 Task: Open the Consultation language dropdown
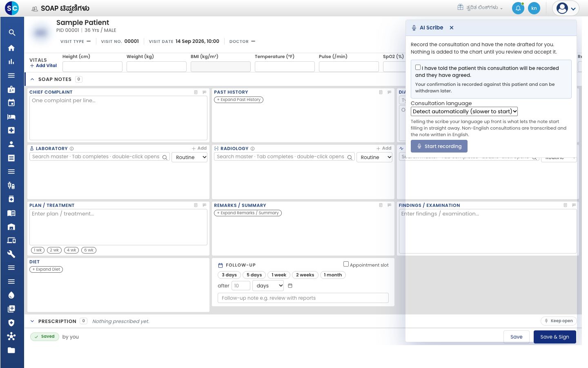[464, 111]
